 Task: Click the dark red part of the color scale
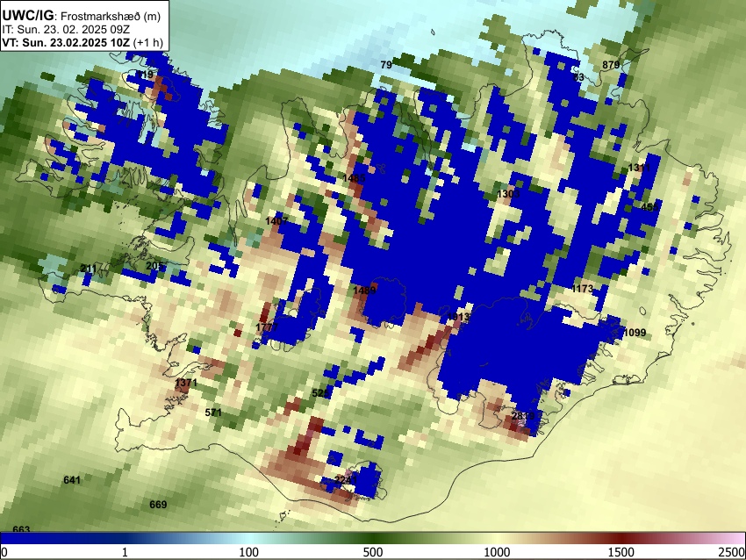[x=621, y=538]
